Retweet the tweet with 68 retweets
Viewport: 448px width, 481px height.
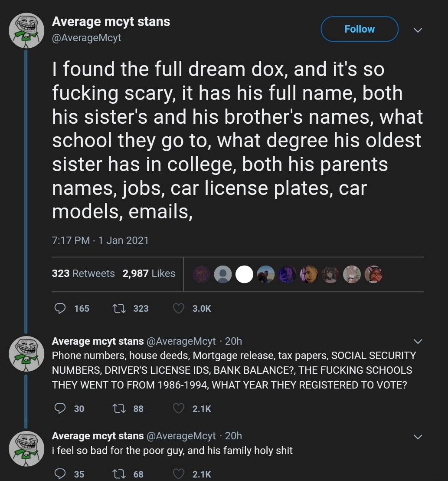click(x=119, y=474)
